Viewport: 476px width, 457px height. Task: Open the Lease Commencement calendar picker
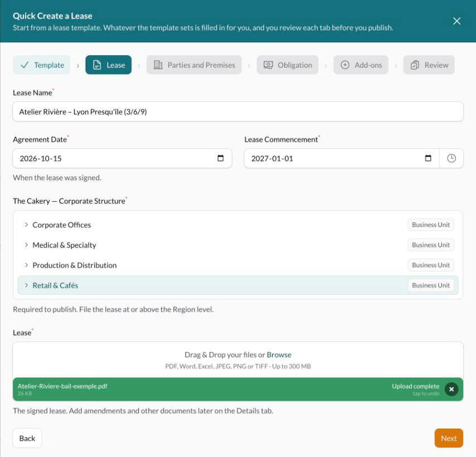(x=428, y=158)
